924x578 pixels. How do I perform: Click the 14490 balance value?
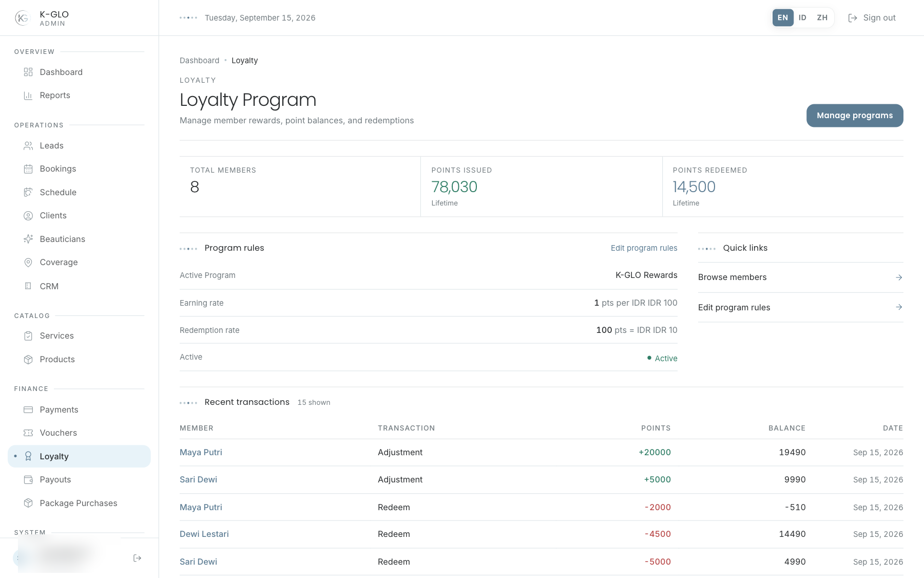(792, 534)
